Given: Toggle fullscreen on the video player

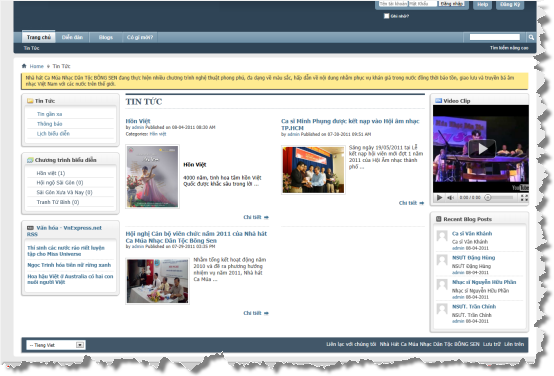Looking at the screenshot, I should (x=524, y=198).
